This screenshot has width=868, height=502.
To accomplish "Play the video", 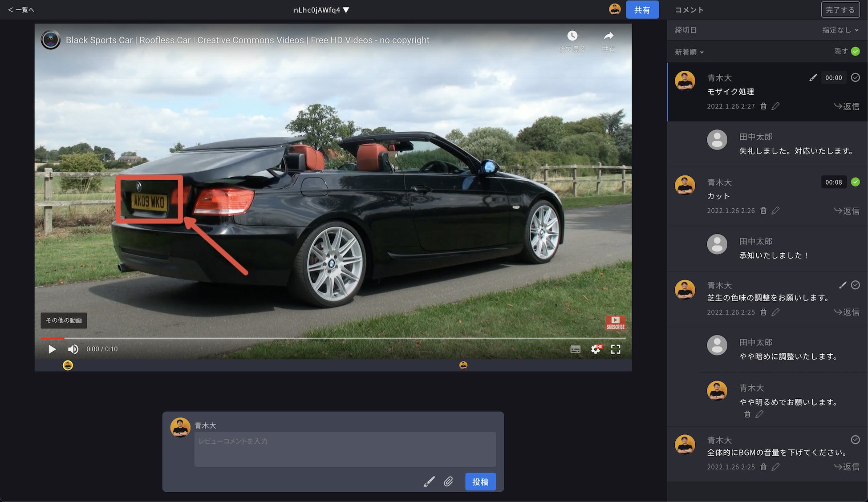I will pyautogui.click(x=52, y=349).
